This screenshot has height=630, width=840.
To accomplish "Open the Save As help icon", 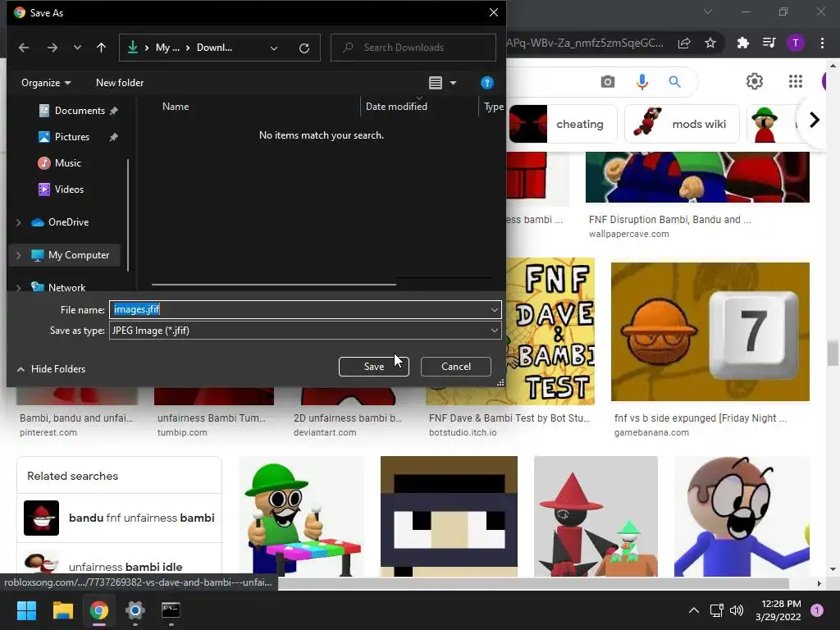I will (x=487, y=83).
